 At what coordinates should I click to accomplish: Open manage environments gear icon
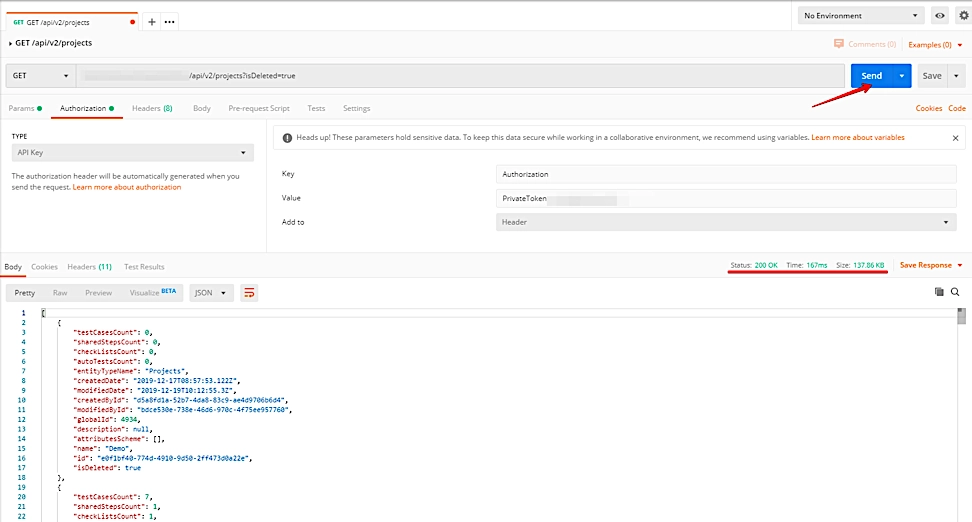(x=963, y=16)
